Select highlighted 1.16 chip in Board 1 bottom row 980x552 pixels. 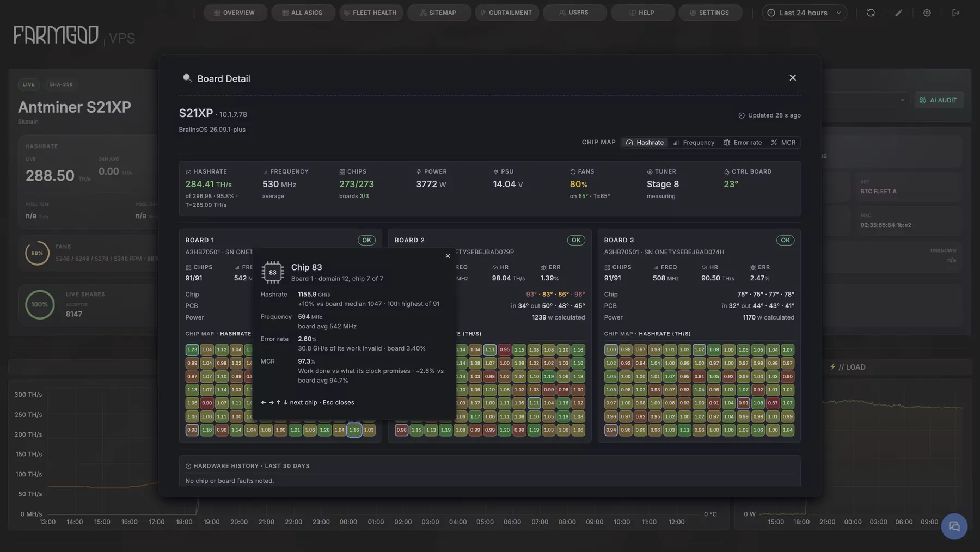tap(354, 430)
